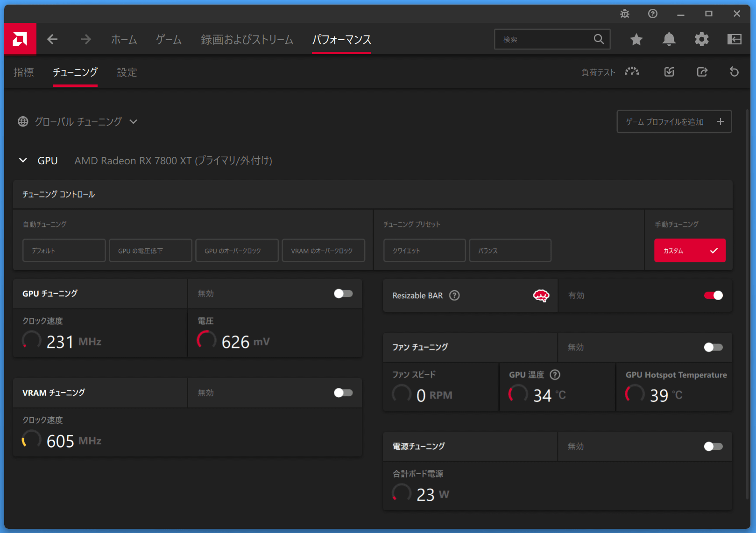Image resolution: width=756 pixels, height=533 pixels.
Task: Click the Smart Access brain icon
Action: (x=541, y=295)
